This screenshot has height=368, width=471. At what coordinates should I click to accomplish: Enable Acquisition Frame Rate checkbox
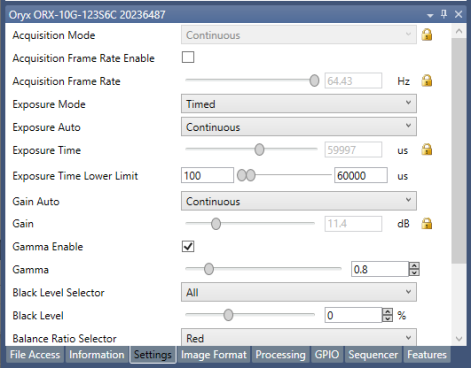188,57
